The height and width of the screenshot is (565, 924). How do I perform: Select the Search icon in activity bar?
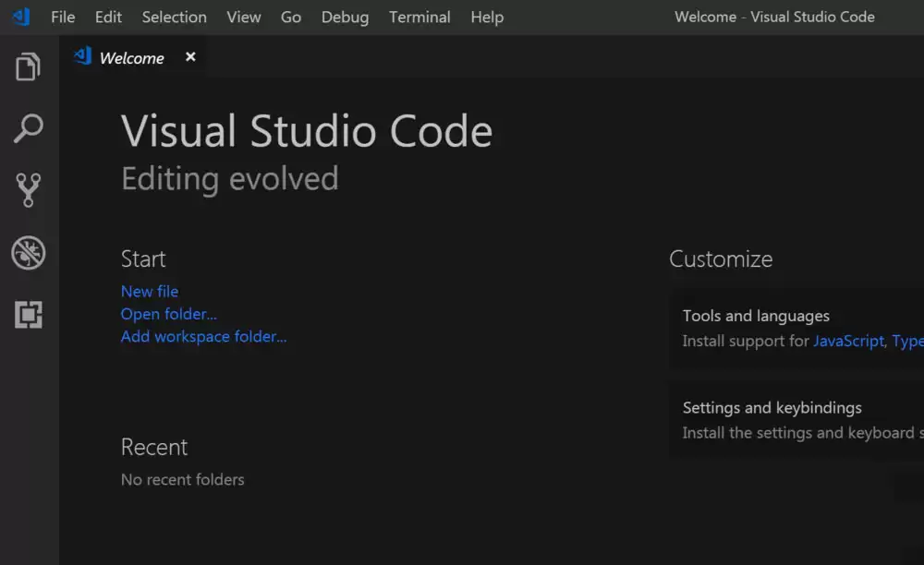click(x=28, y=128)
